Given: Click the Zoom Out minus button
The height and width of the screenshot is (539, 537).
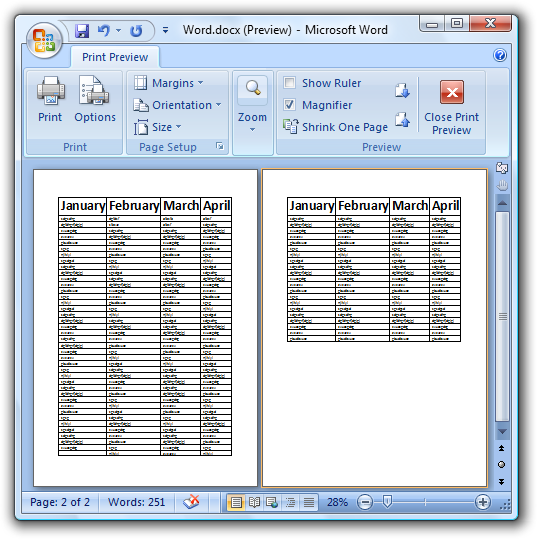Looking at the screenshot, I should (365, 502).
